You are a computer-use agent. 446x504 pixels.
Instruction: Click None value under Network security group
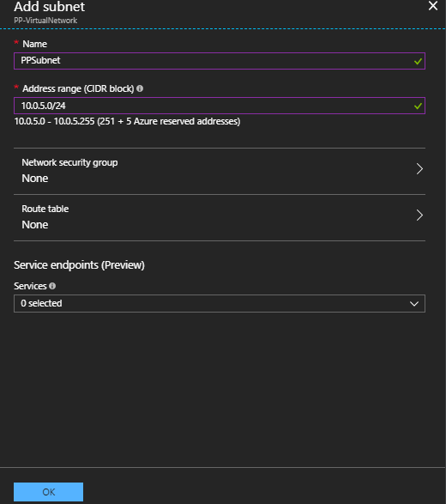[x=35, y=179]
